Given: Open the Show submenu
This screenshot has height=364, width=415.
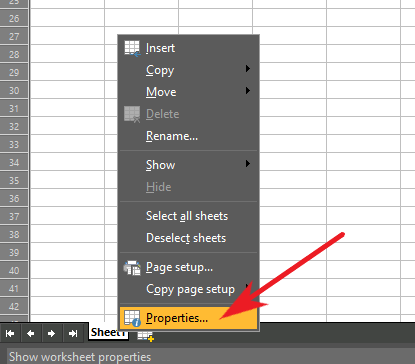Looking at the screenshot, I should pos(189,165).
